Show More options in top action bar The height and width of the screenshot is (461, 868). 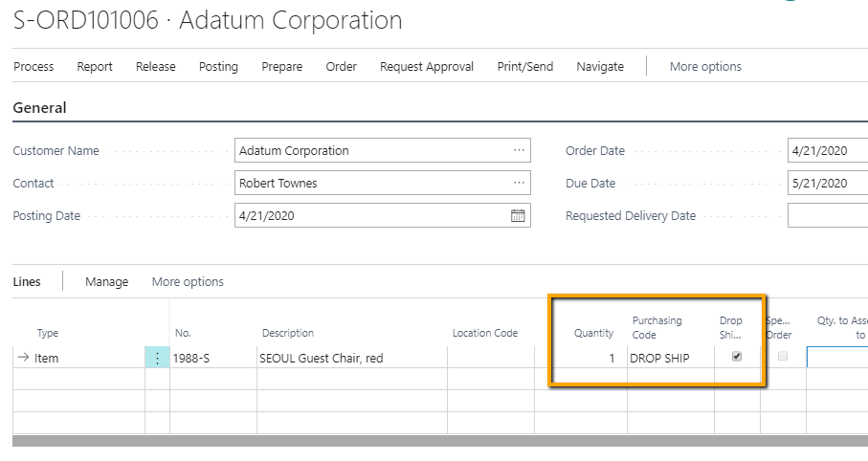point(705,66)
